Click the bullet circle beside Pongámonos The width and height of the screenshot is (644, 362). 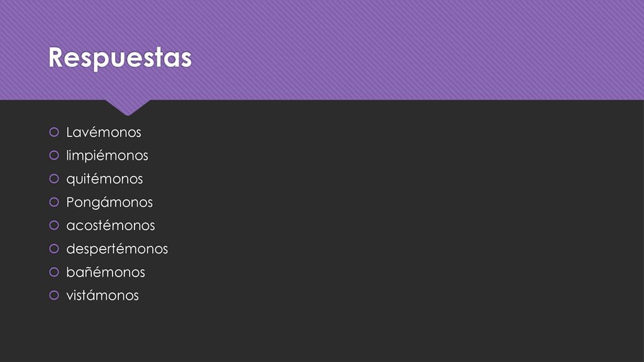coord(54,202)
